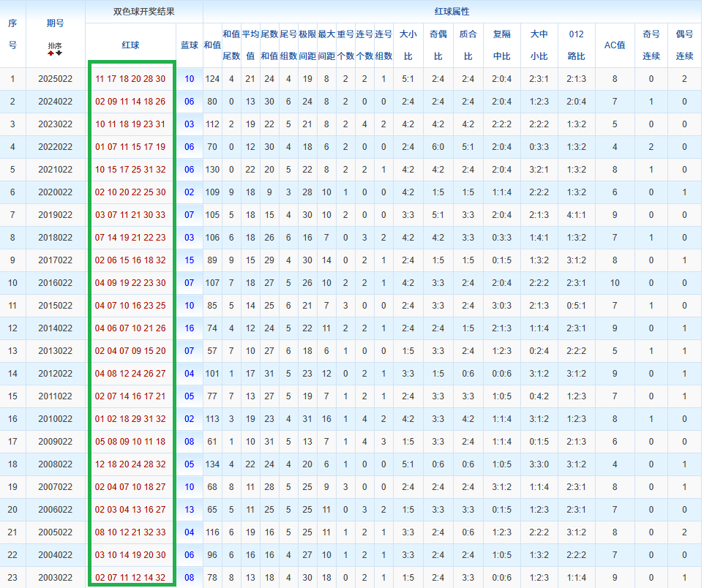This screenshot has height=588, width=704.
Task: Click blue ball 13 in row 20
Action: click(189, 510)
